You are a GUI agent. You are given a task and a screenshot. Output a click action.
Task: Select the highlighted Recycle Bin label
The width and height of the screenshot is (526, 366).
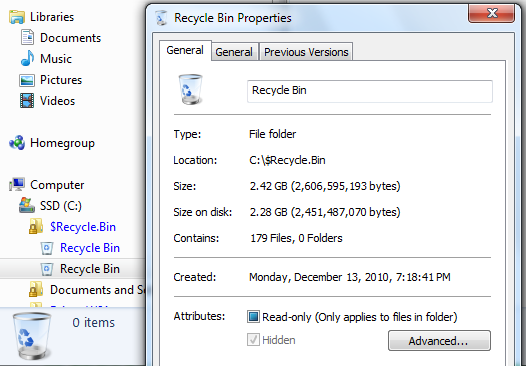[90, 269]
